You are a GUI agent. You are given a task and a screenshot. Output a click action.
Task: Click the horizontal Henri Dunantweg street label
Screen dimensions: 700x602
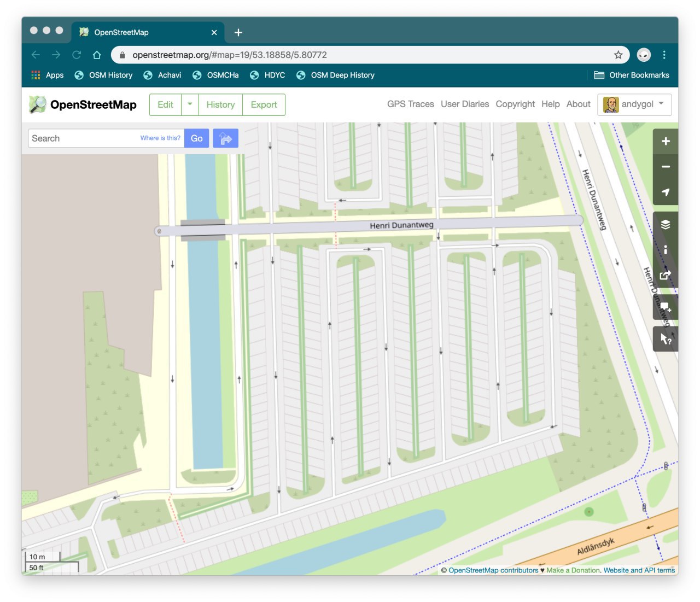[x=401, y=225]
